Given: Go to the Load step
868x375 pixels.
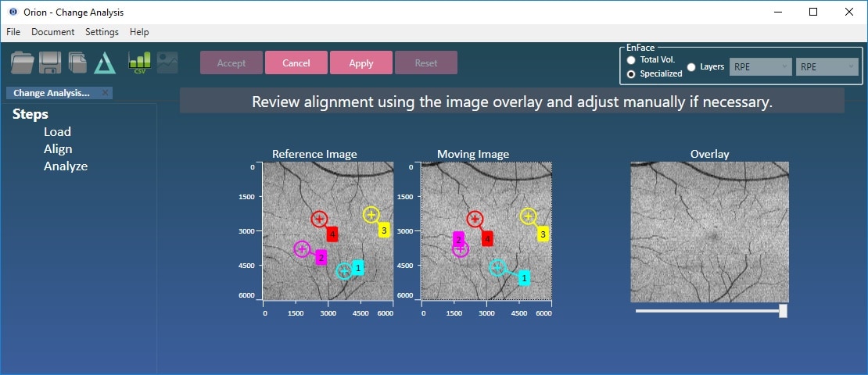Looking at the screenshot, I should coord(58,131).
